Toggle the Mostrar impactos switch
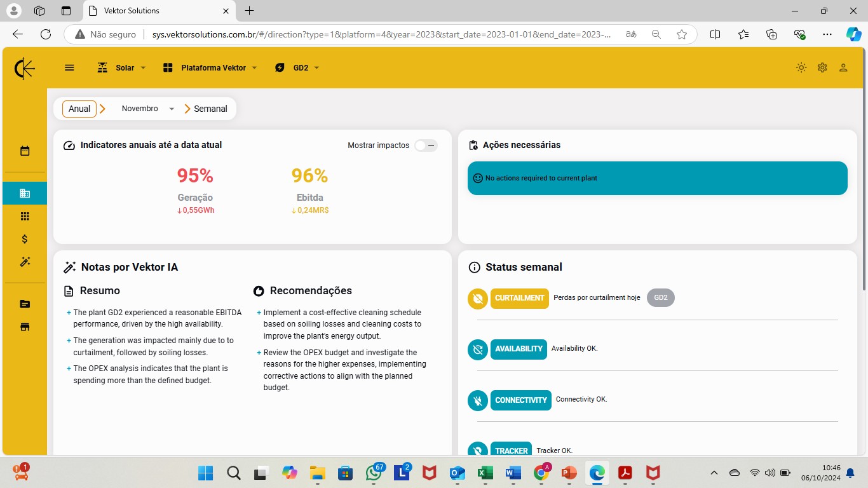This screenshot has height=488, width=868. point(426,146)
